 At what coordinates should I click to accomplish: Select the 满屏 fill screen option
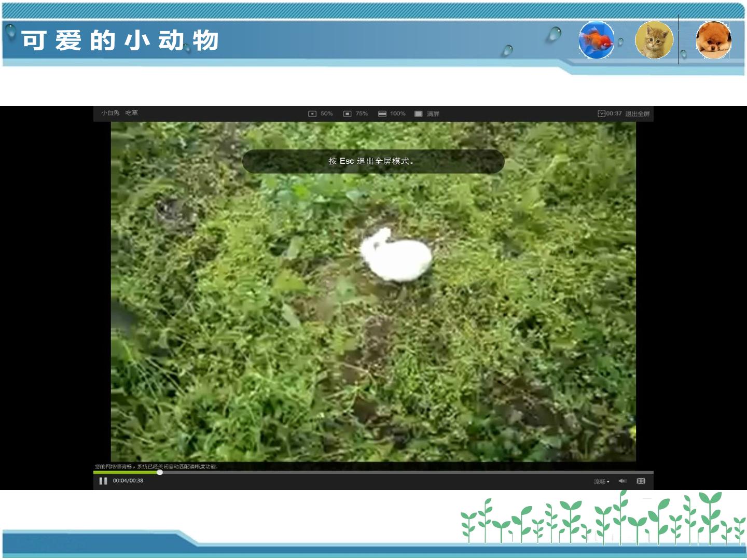pos(427,114)
